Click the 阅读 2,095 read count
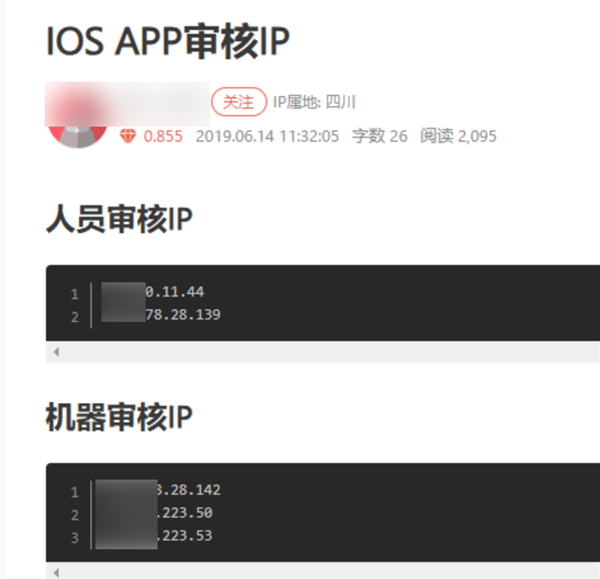 (458, 136)
